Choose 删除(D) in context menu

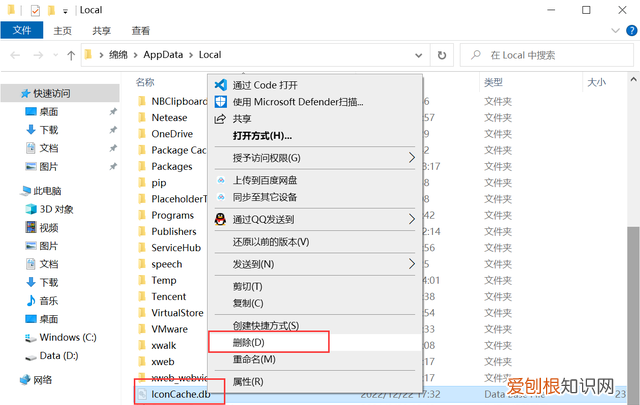point(315,342)
